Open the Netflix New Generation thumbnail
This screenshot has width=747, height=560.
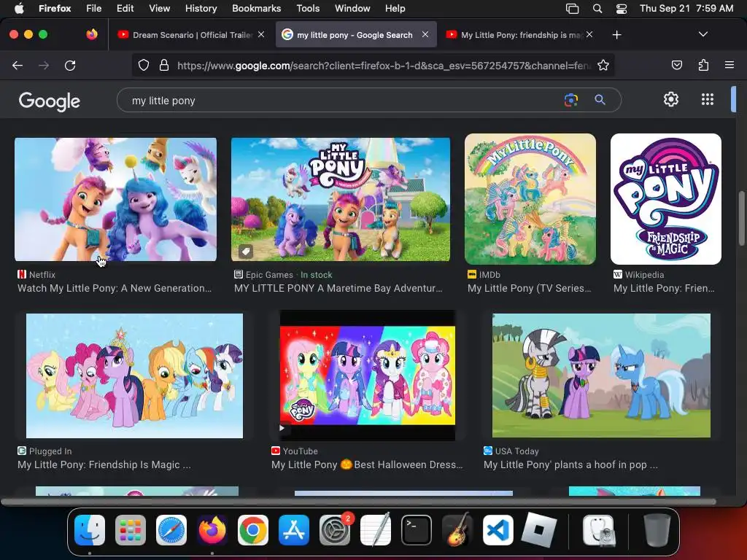pos(115,199)
